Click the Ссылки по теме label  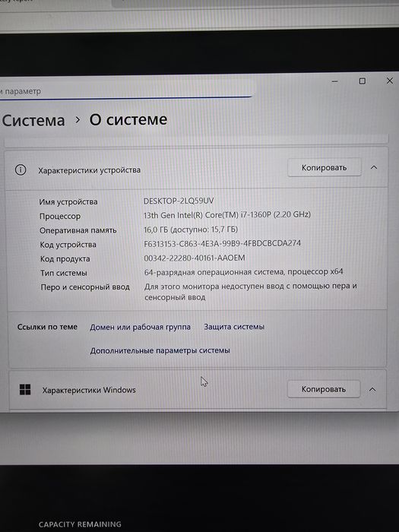tap(47, 327)
